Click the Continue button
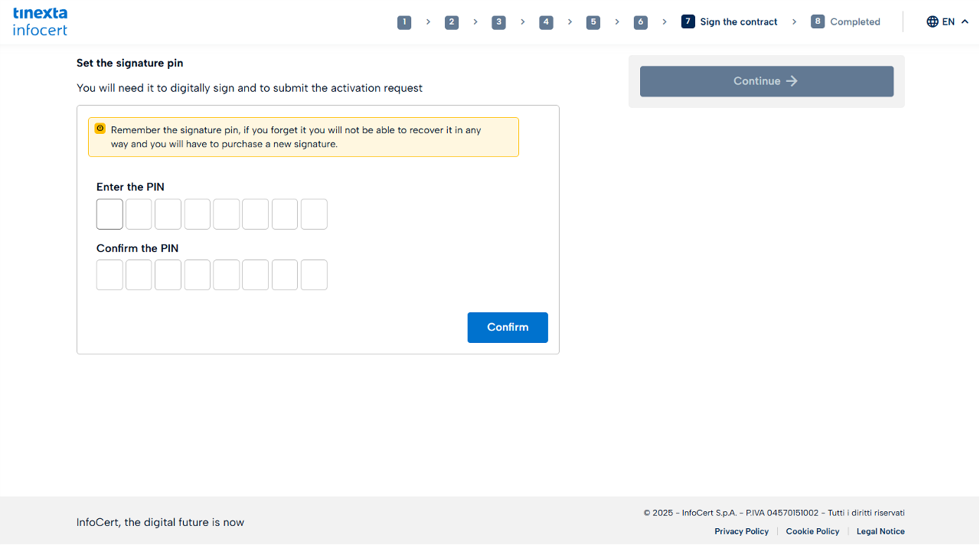 coord(766,81)
